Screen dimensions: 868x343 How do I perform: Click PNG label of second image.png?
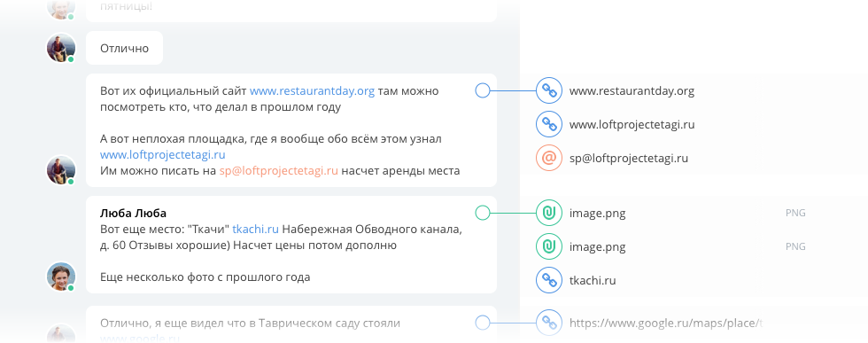pyautogui.click(x=795, y=246)
